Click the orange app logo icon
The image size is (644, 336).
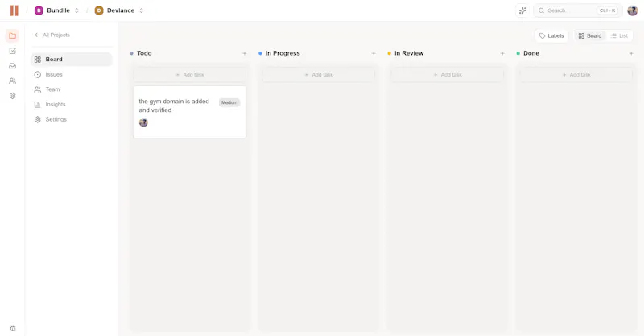[14, 10]
